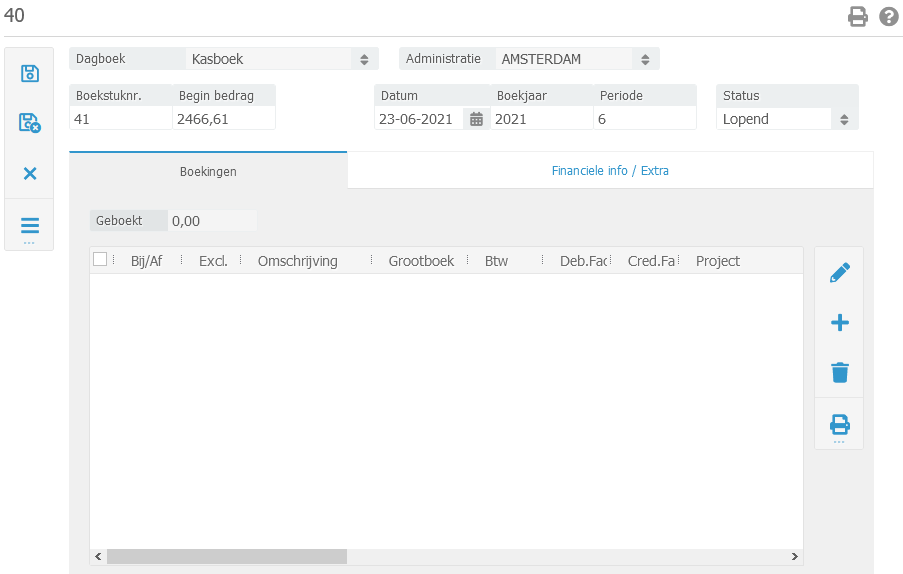Open the help question mark icon
Viewport: 903px width, 574px height.
pos(889,17)
